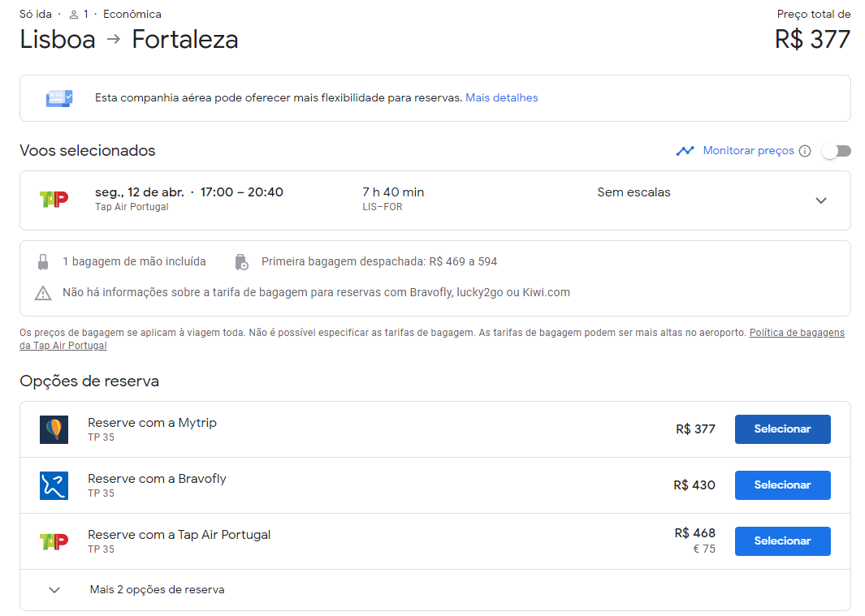
Task: Click the R$ 377 total price
Action: pyautogui.click(x=812, y=39)
